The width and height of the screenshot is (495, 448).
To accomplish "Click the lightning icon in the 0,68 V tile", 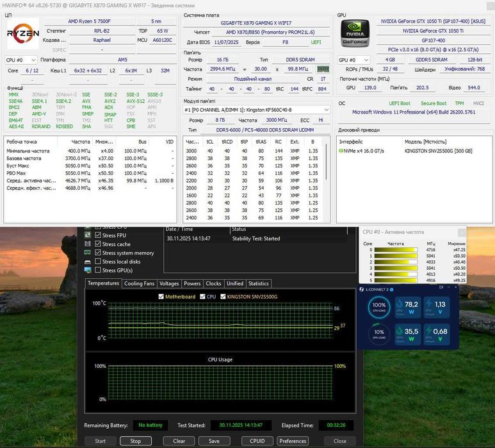I will tap(428, 331).
